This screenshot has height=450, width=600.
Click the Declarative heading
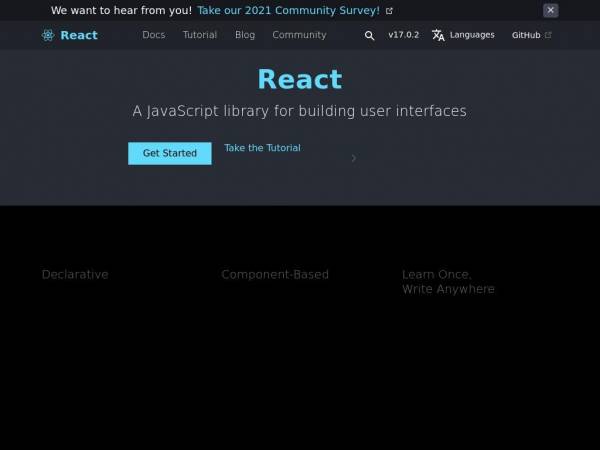(x=75, y=274)
